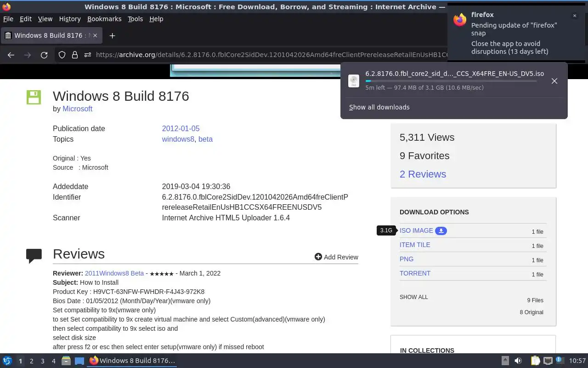Open site security padlock info
Screen dimensions: 588x368
74,55
